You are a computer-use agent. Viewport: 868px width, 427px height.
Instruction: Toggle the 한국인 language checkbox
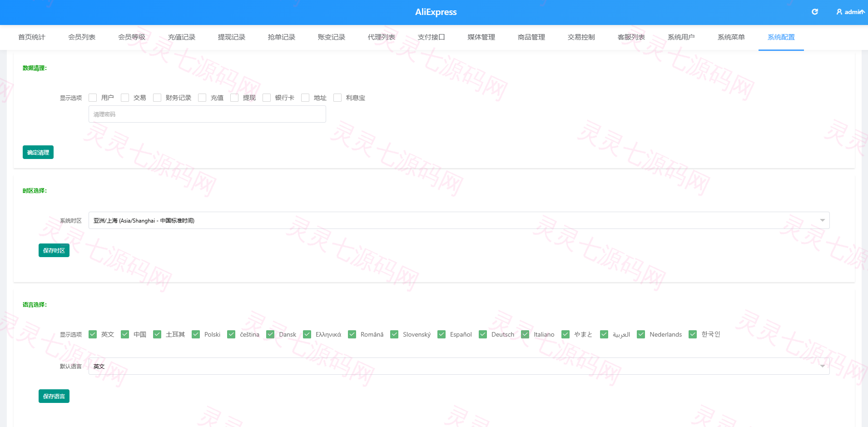tap(693, 334)
